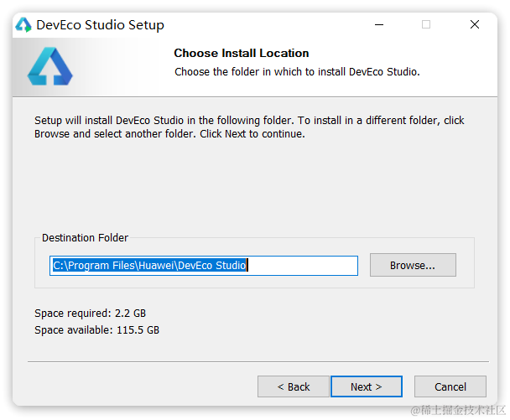
Task: Click the "DevEco Studio Setup" window title
Action: tap(100, 25)
